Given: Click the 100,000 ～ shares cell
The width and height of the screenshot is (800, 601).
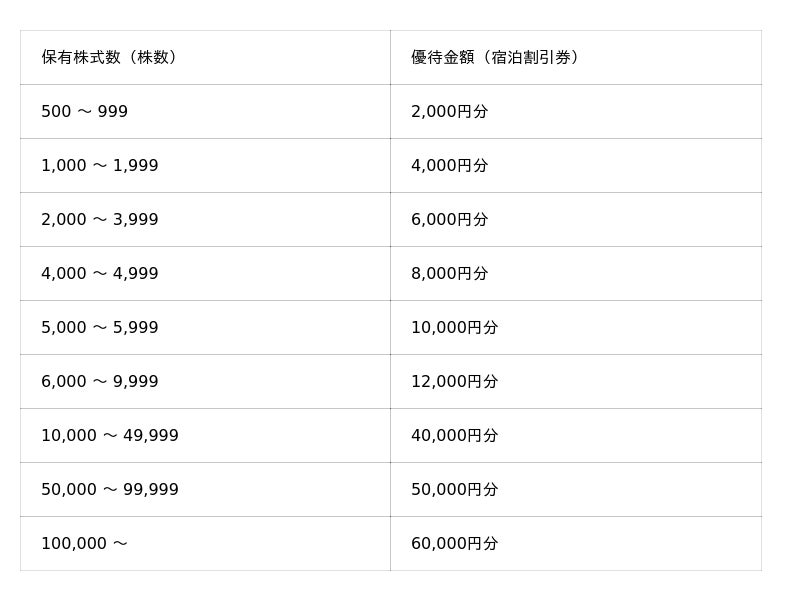Looking at the screenshot, I should pos(85,544).
